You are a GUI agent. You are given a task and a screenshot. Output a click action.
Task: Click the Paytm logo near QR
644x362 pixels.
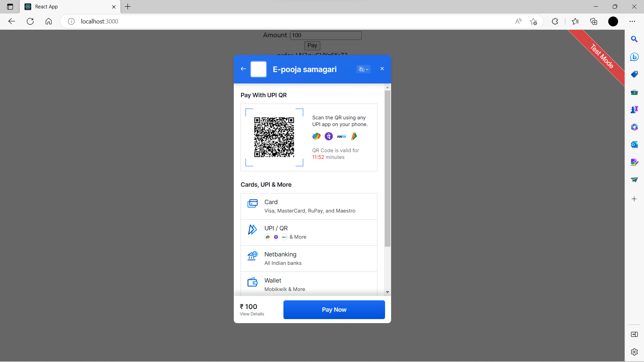pos(341,136)
